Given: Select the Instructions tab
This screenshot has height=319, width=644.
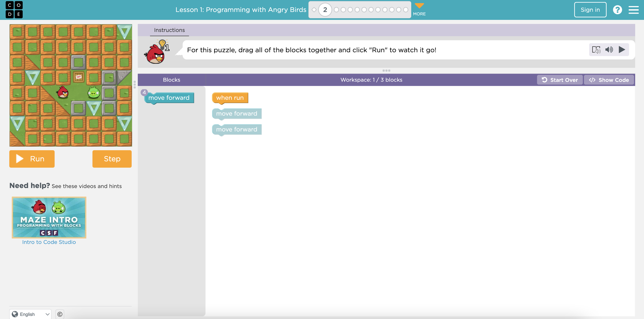Looking at the screenshot, I should (x=169, y=30).
